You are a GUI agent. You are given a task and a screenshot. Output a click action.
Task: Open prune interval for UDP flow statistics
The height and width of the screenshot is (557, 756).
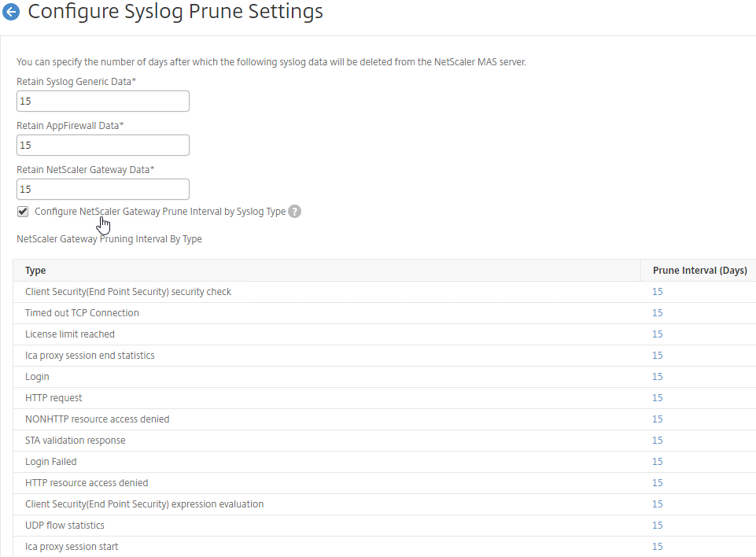(657, 526)
